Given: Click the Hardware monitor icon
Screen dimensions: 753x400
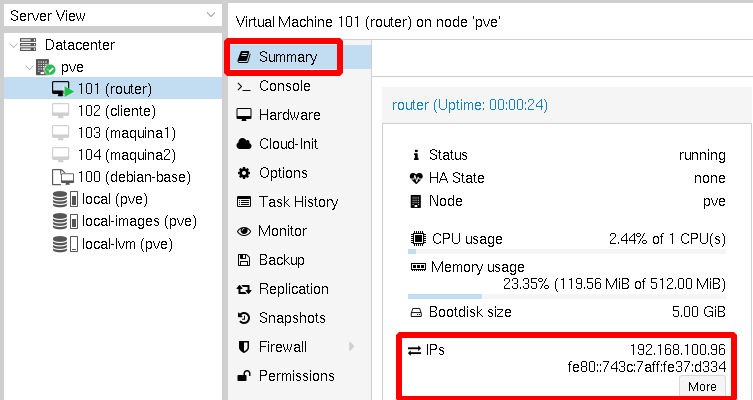Looking at the screenshot, I should (243, 115).
